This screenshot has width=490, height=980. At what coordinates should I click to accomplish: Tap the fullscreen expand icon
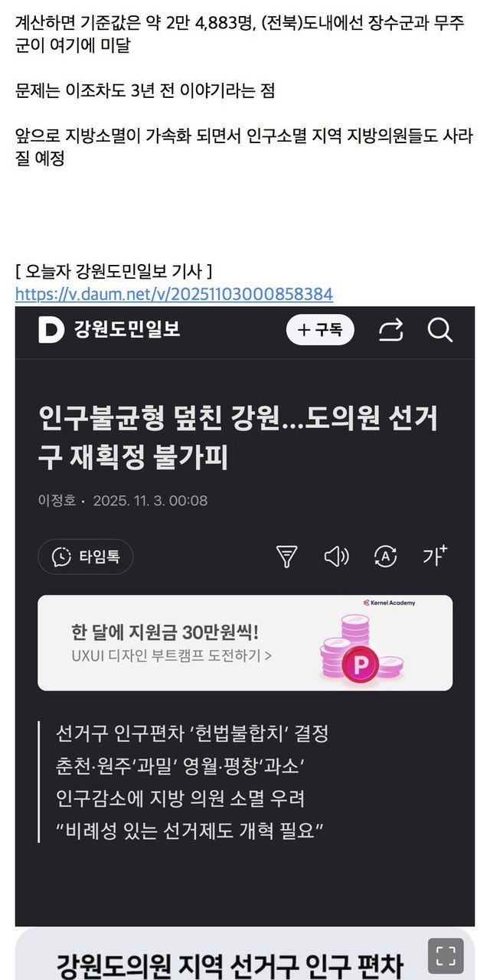tap(446, 956)
